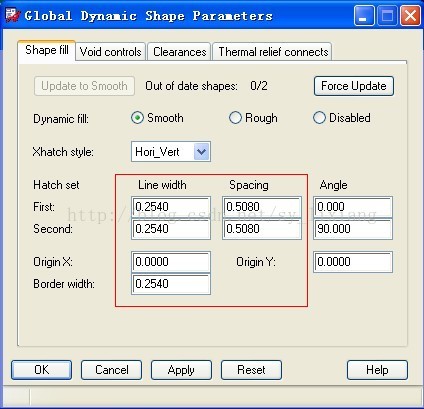Click the 'Line width' column heading
Viewport: 424px width, 409px height.
[x=162, y=185]
